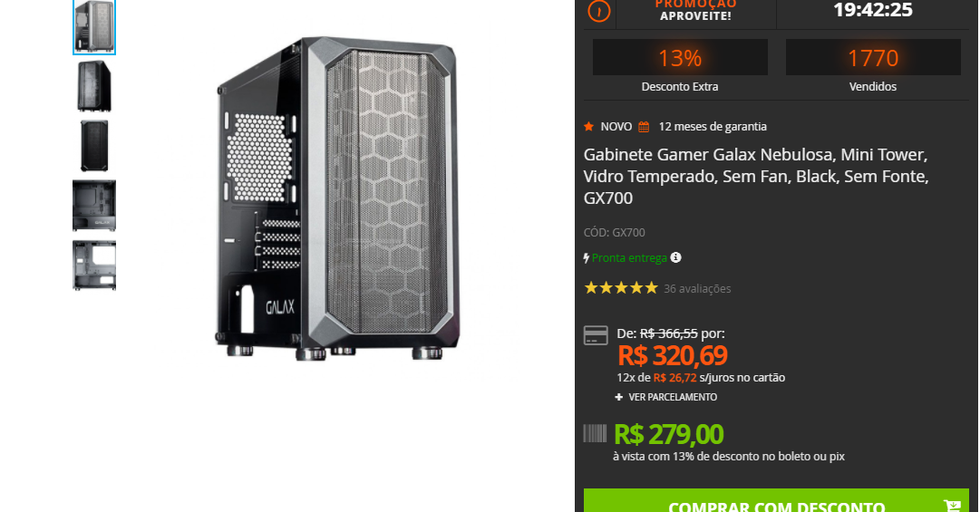Click the Pronta entrega green link
The image size is (980, 512).
pyautogui.click(x=629, y=258)
